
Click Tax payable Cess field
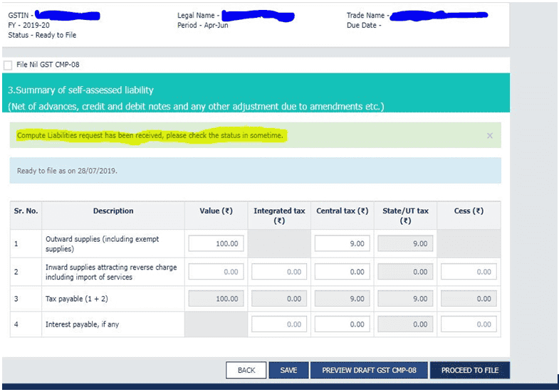[469, 299]
